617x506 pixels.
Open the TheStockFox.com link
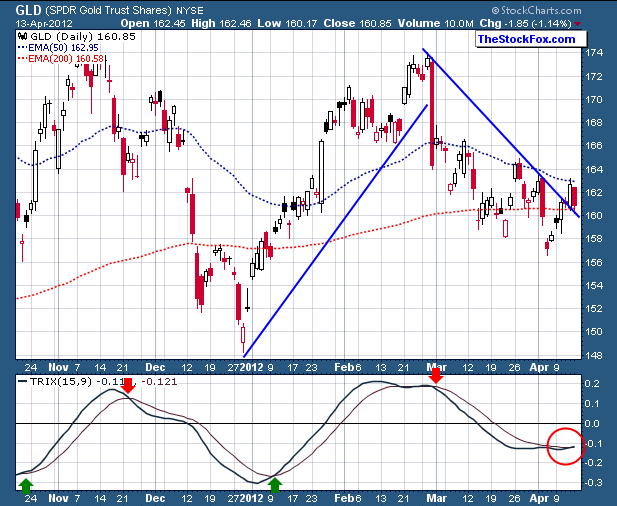[526, 39]
